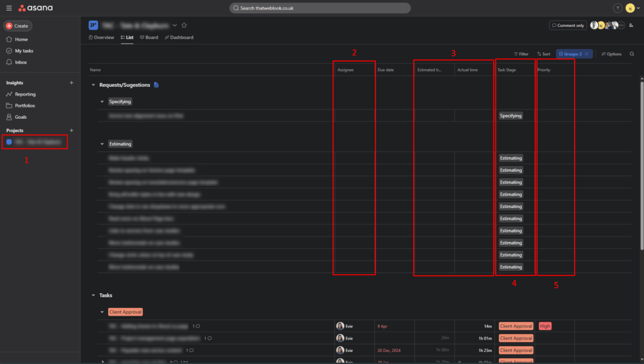Switch to the Board tab

tap(149, 38)
